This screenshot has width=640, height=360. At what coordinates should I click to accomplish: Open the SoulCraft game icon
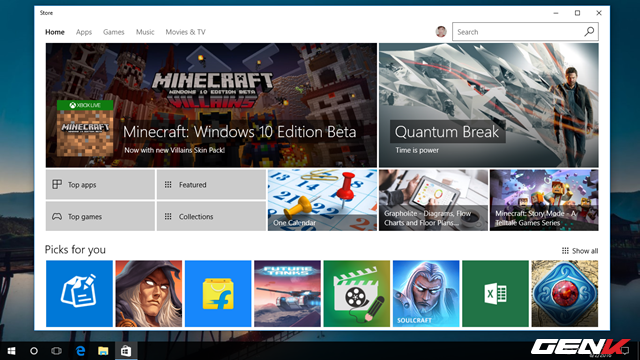coord(426,293)
